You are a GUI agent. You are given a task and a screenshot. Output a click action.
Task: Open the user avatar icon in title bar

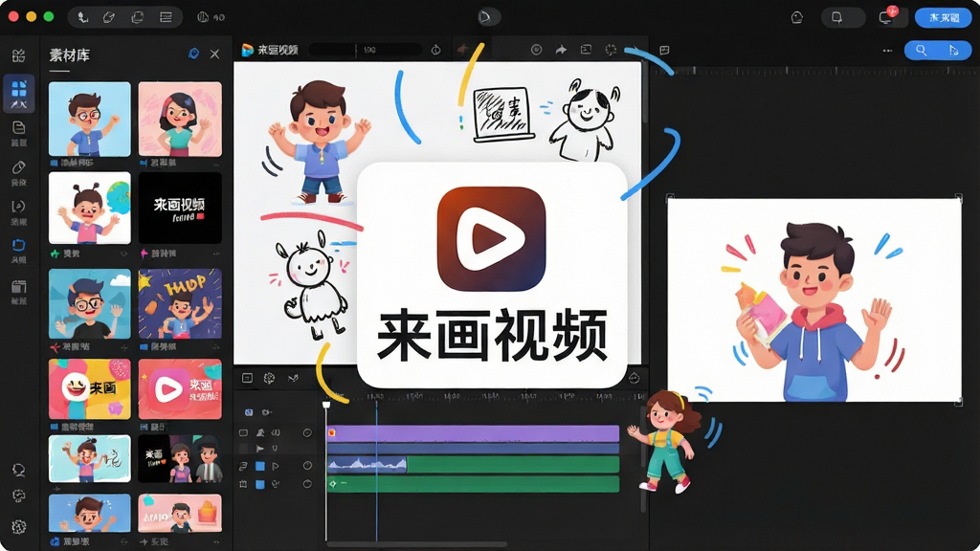pos(797,17)
